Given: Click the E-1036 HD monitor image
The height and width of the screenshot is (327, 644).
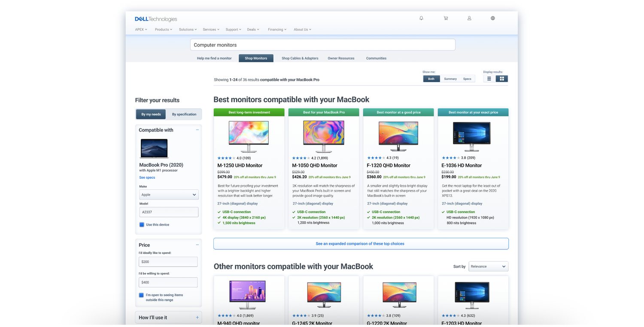Looking at the screenshot, I should pyautogui.click(x=471, y=136).
